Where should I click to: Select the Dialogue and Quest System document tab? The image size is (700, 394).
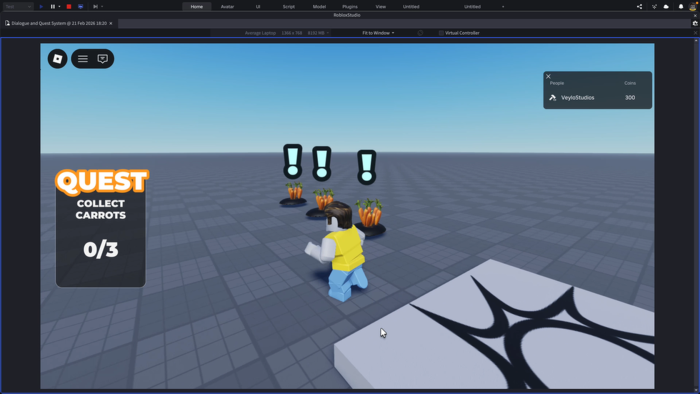pyautogui.click(x=59, y=23)
